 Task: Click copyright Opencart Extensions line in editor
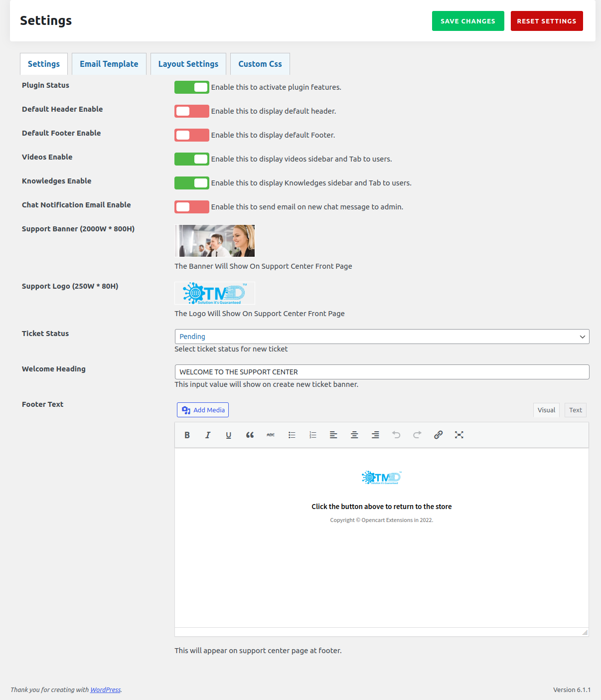pyautogui.click(x=382, y=520)
